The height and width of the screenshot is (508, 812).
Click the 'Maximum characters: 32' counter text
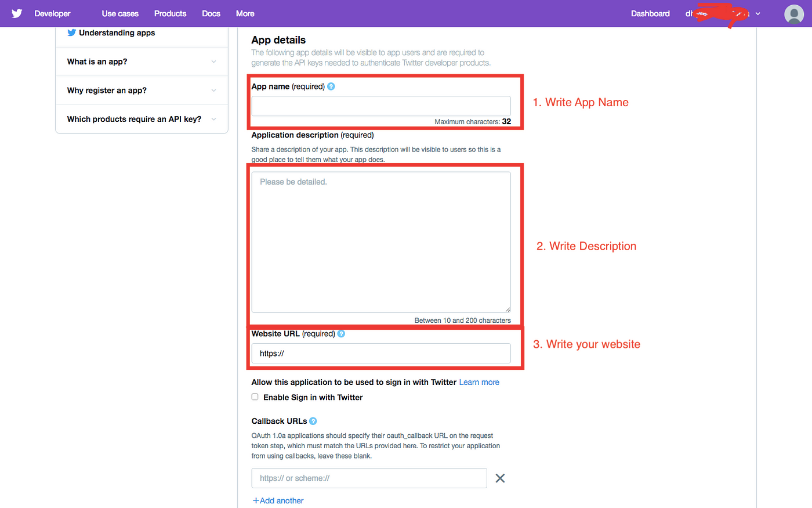(473, 121)
